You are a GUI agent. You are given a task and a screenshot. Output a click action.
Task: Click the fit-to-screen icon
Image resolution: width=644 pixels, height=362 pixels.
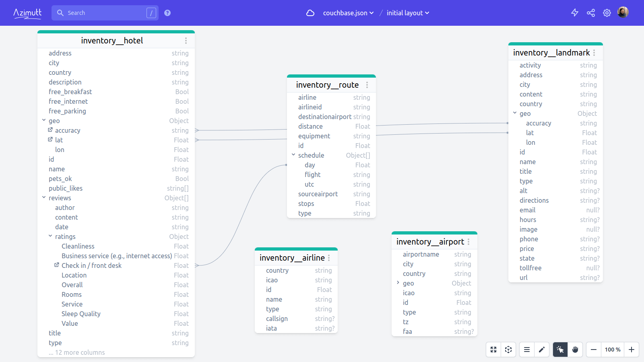click(493, 350)
